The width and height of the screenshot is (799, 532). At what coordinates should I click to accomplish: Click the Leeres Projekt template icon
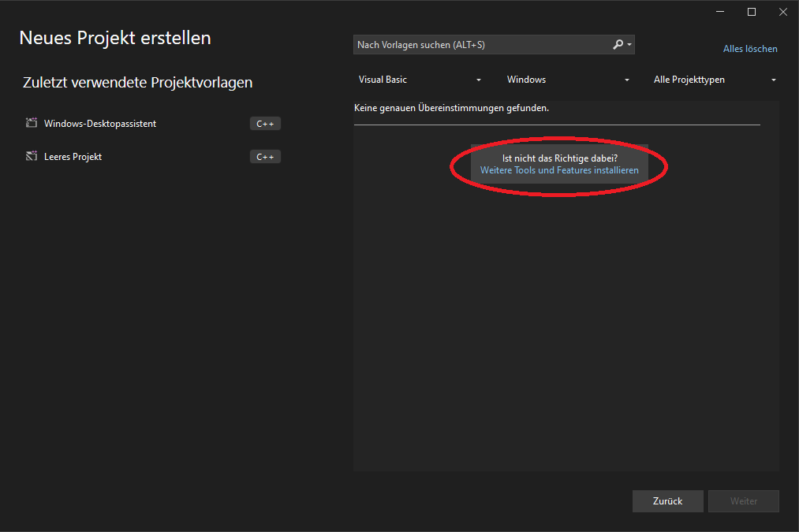point(32,156)
